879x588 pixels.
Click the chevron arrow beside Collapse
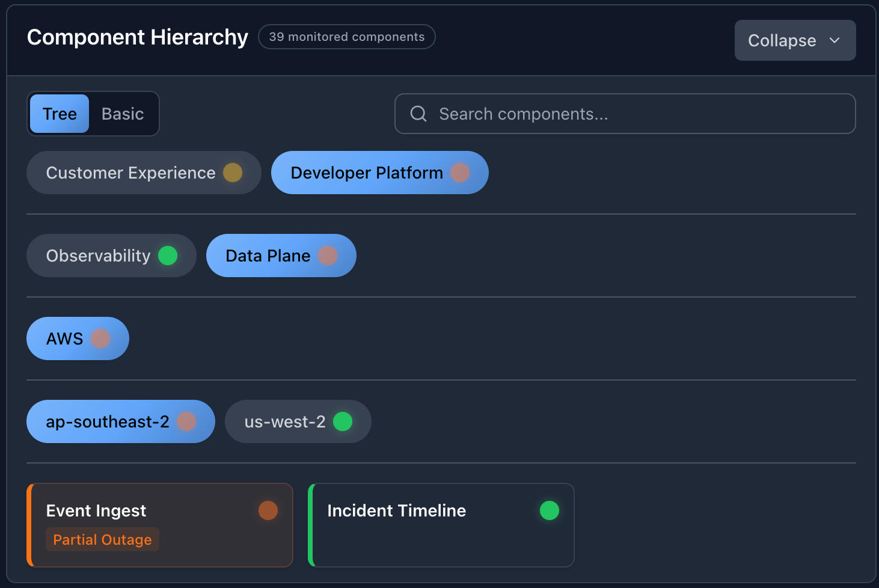coord(835,40)
